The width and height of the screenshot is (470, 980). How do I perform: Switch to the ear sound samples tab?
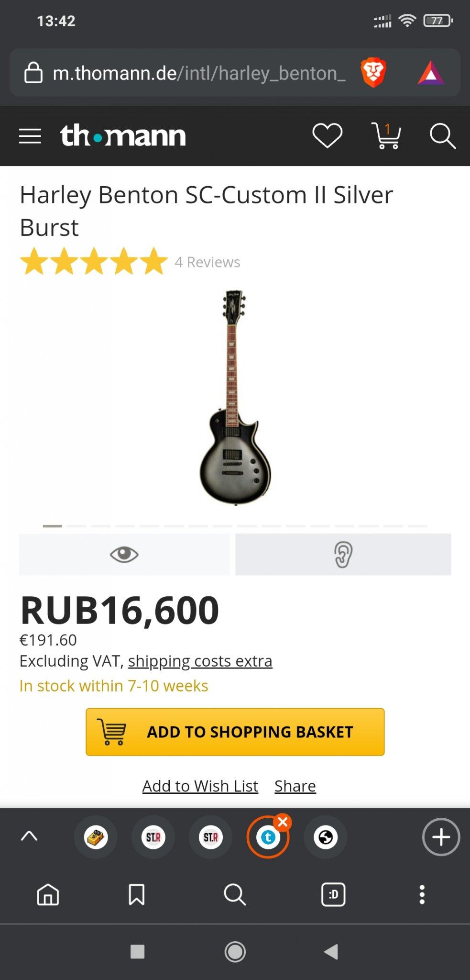click(343, 555)
